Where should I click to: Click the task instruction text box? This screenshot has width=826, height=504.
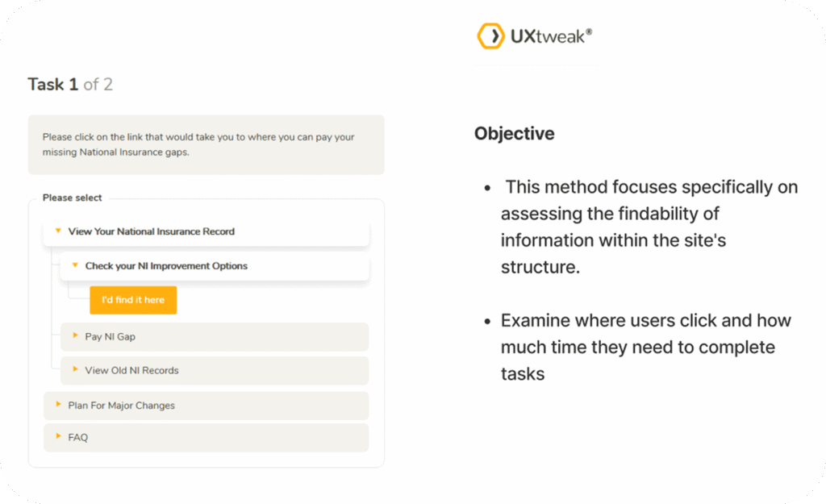pyautogui.click(x=206, y=144)
